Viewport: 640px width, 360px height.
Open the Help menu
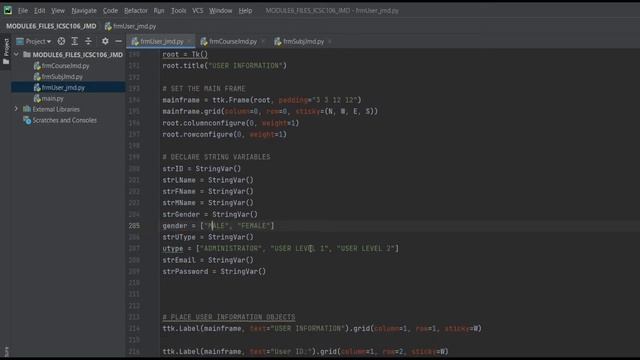245,11
